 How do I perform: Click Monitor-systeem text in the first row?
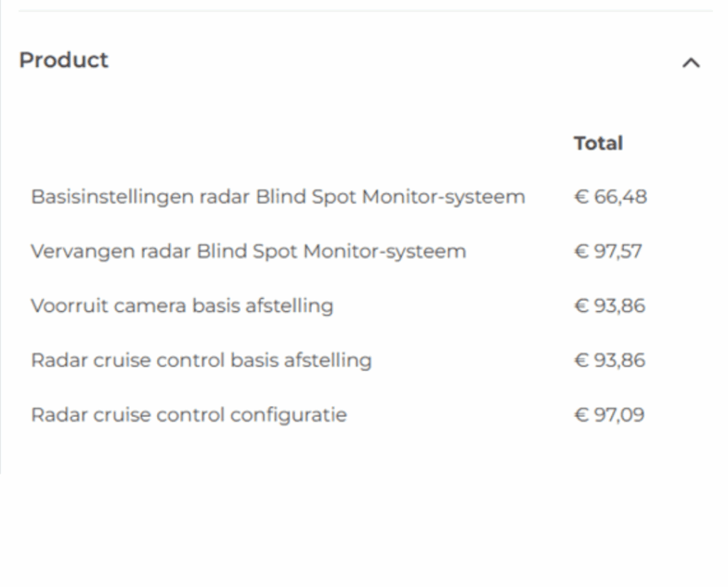(444, 197)
